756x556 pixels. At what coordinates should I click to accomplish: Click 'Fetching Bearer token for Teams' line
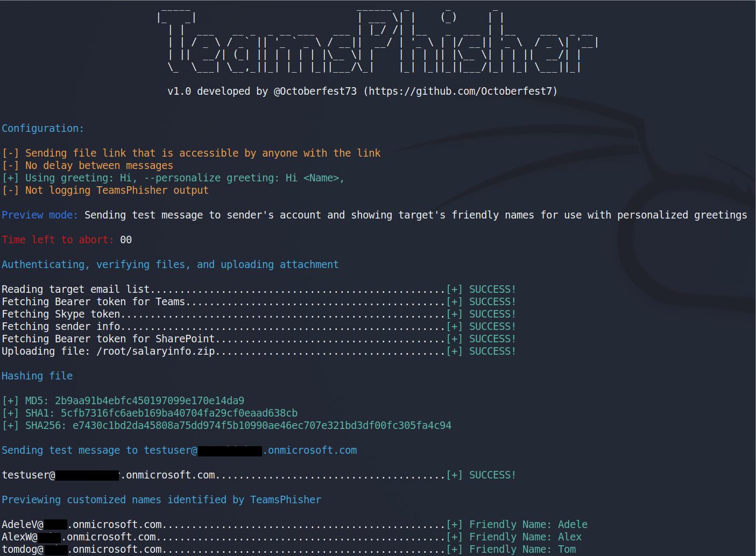[259, 301]
